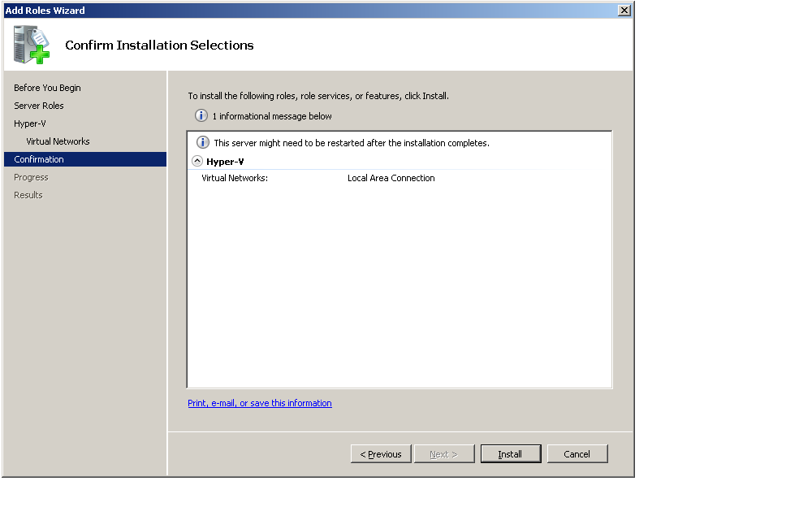Image resolution: width=812 pixels, height=520 pixels.
Task: Click the Results step
Action: pyautogui.click(x=28, y=195)
